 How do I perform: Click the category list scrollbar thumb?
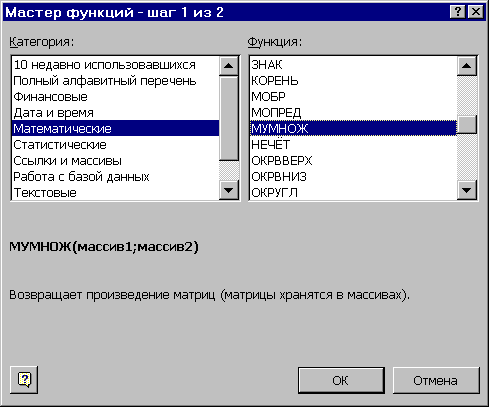[229, 118]
